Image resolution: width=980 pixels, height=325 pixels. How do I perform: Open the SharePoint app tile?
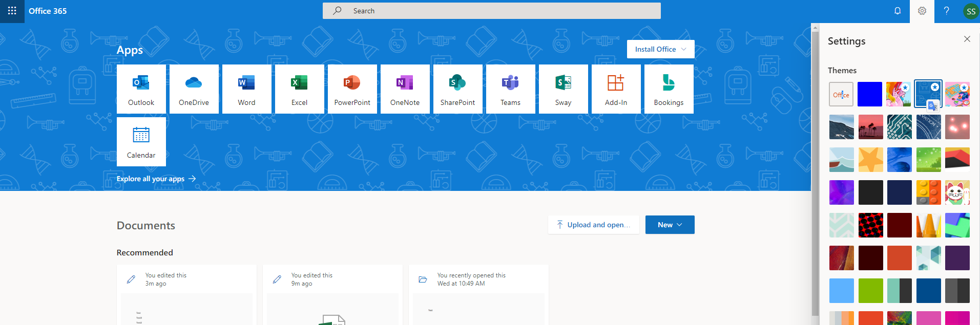458,89
